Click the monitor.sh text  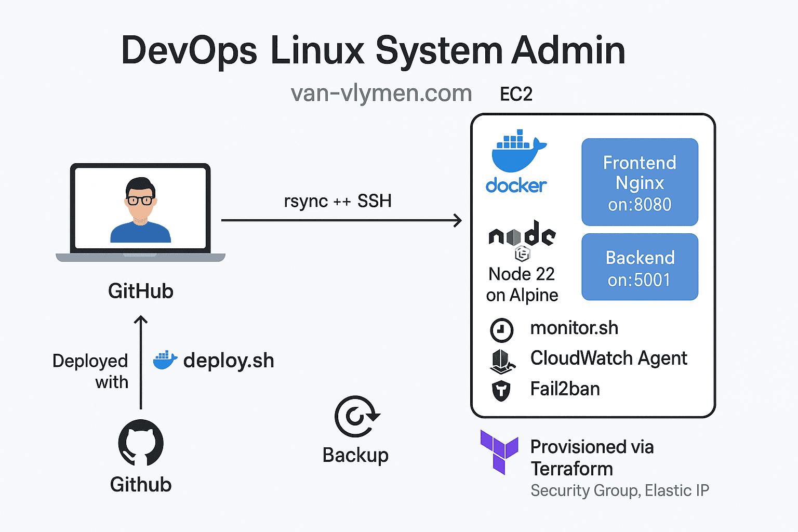(x=574, y=328)
